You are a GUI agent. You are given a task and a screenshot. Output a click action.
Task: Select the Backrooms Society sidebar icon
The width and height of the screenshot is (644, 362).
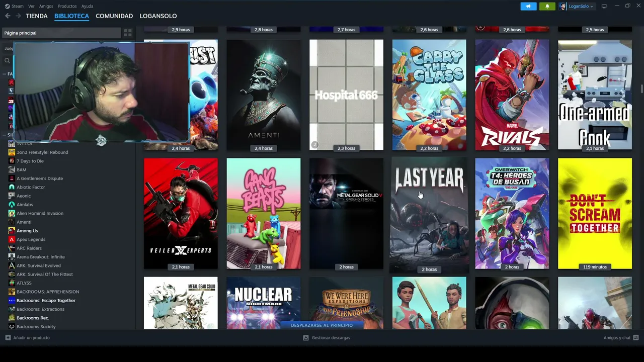click(x=12, y=327)
